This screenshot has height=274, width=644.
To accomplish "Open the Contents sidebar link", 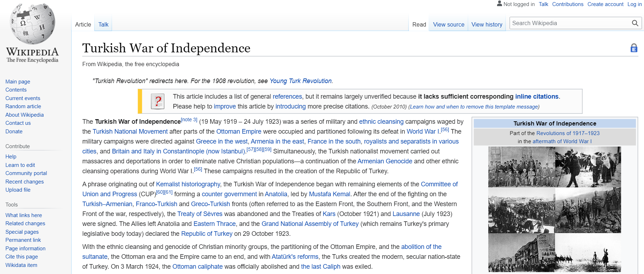I will pos(16,90).
